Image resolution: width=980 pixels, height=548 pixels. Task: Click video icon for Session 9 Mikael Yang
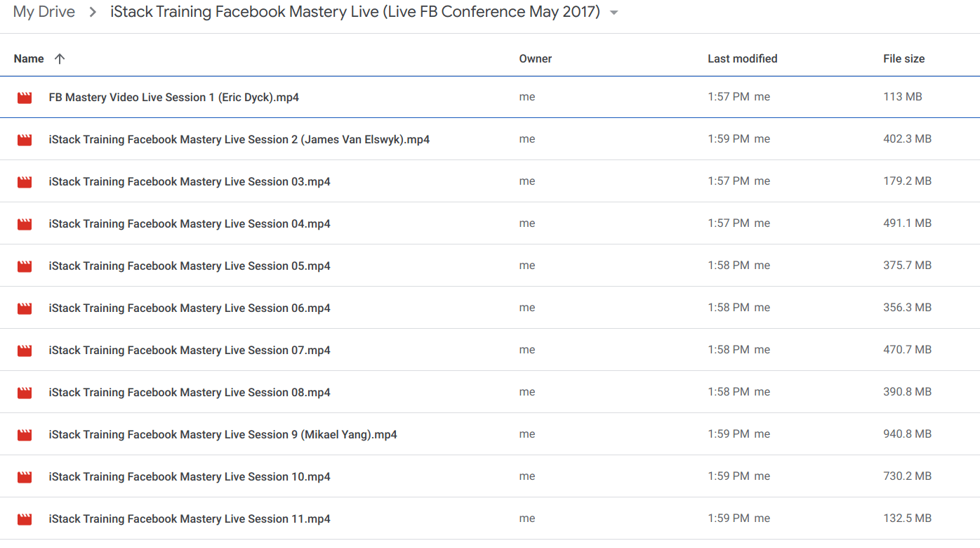(25, 435)
